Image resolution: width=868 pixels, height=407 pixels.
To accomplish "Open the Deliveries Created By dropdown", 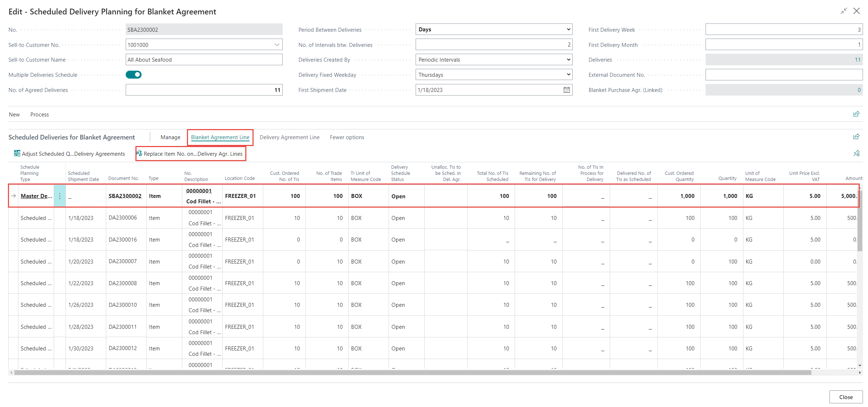I will tap(568, 60).
